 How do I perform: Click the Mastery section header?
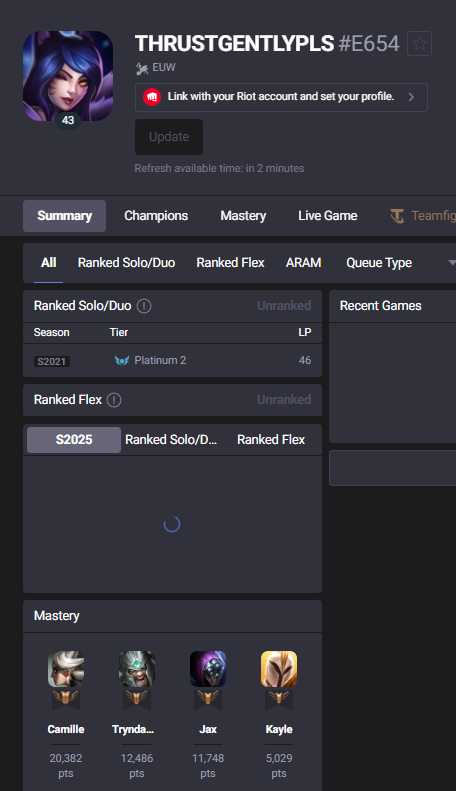tap(56, 616)
